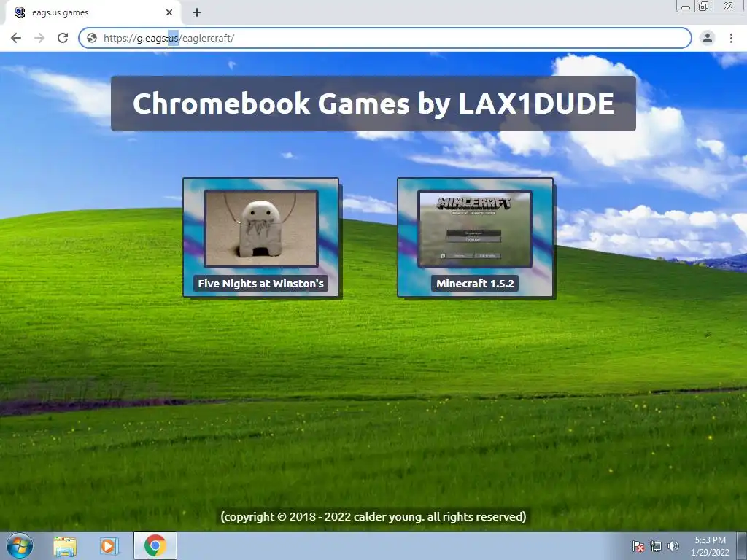
Task: Click the Chrome taskbar icon
Action: coord(155,545)
